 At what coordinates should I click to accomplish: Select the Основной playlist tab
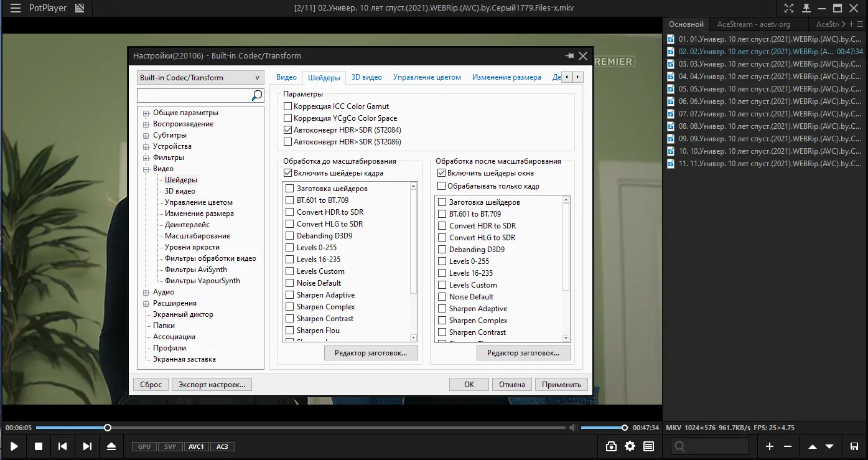click(686, 24)
